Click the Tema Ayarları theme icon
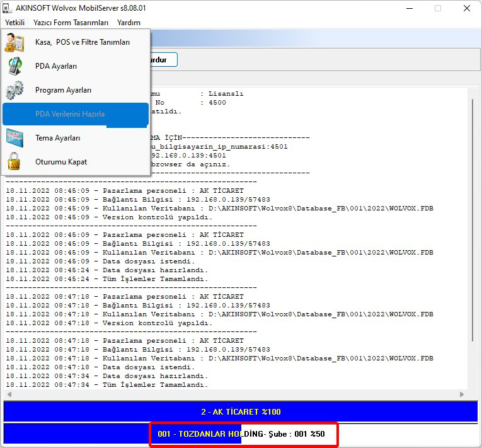Screen dimensions: 482x448 (14, 138)
